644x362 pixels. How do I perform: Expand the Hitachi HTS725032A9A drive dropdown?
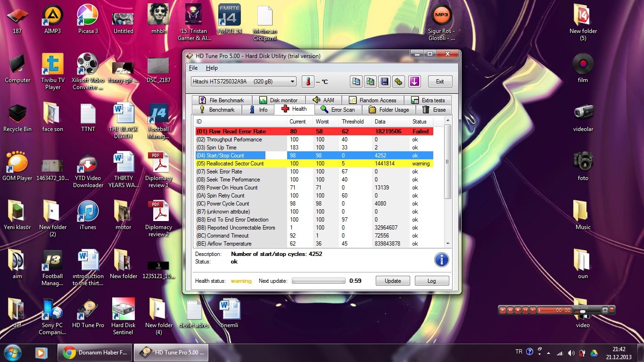pos(292,82)
